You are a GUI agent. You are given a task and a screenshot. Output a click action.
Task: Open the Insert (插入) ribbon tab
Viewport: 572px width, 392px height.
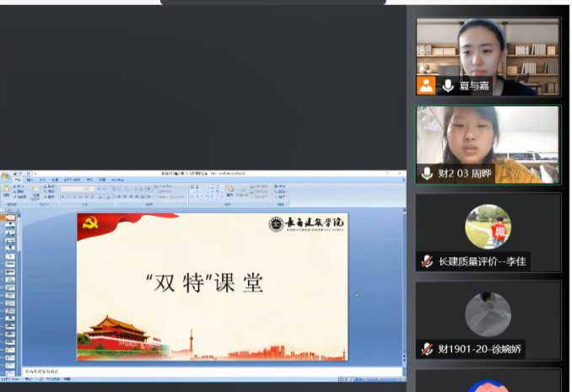coord(30,180)
